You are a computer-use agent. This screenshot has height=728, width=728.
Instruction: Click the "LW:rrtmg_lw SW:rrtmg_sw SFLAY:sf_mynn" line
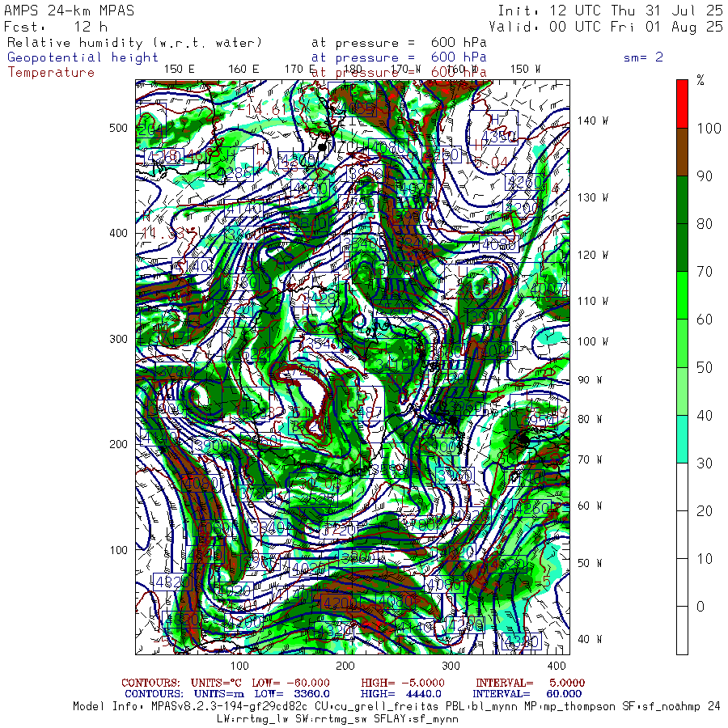pos(337,719)
